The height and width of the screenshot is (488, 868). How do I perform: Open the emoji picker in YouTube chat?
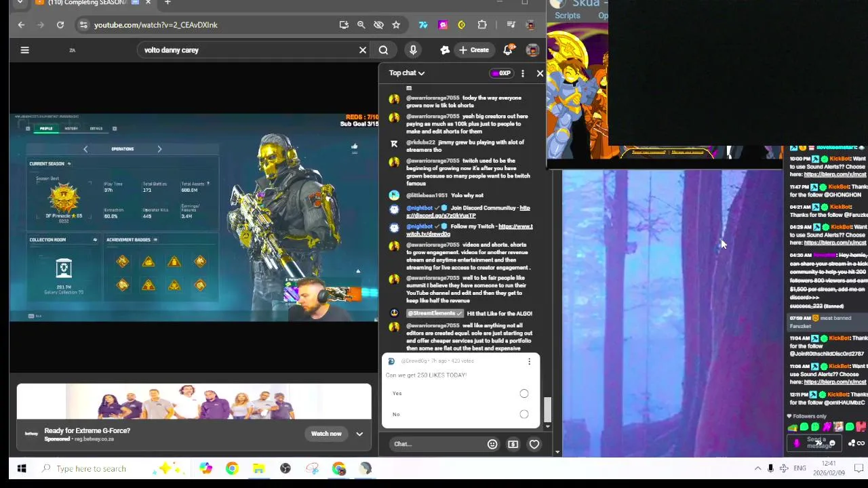pos(492,444)
